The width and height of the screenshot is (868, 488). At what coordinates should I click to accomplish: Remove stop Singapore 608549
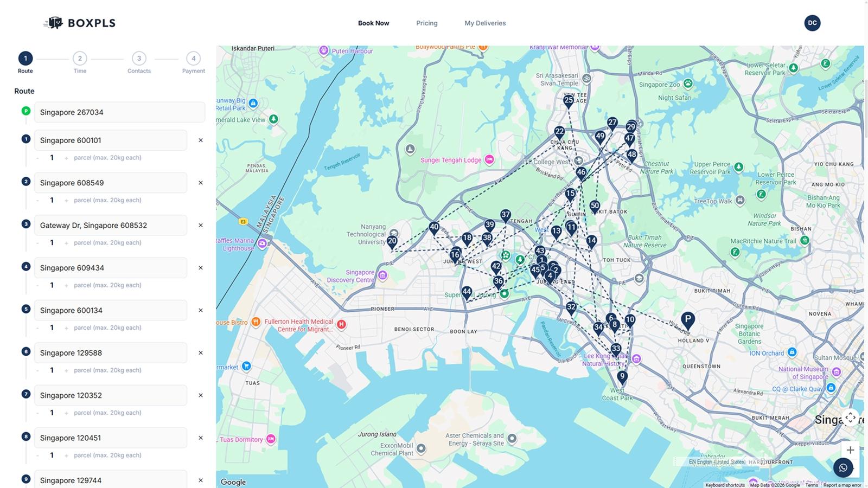[201, 183]
